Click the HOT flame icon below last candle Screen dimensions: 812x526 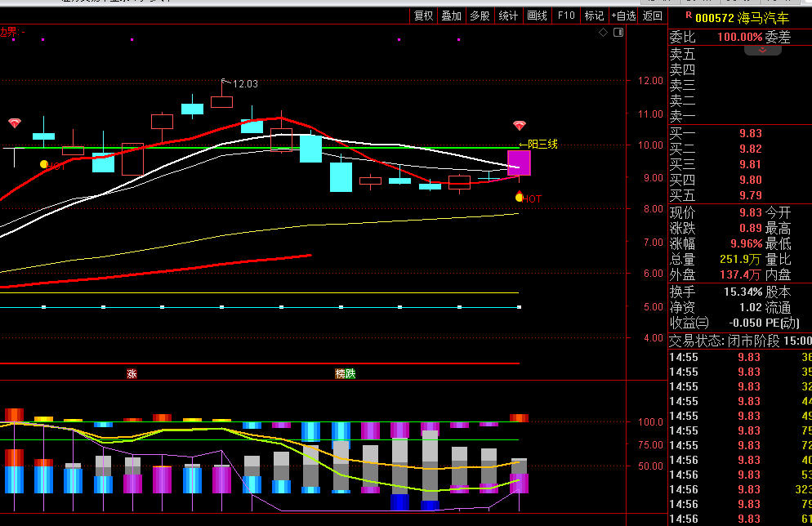[520, 197]
